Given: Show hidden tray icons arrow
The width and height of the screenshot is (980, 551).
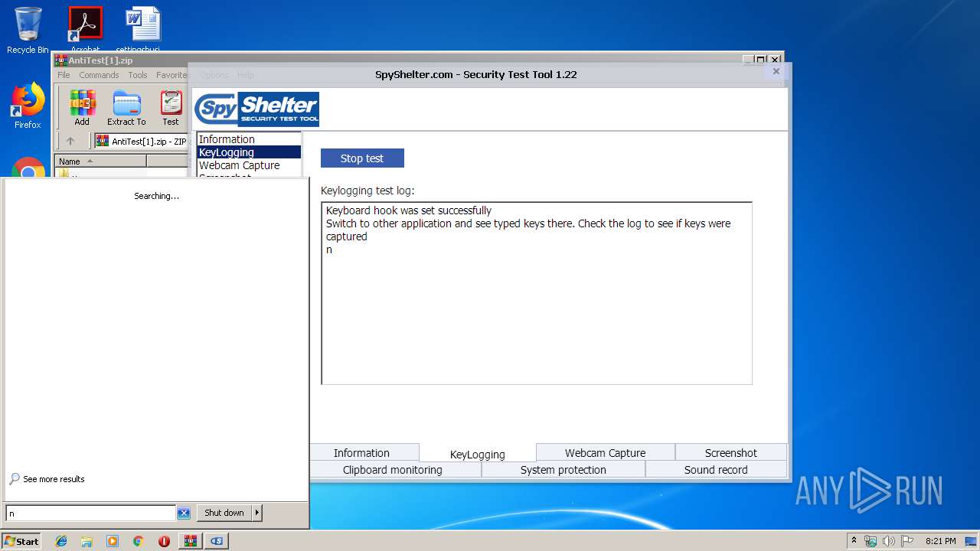Looking at the screenshot, I should click(854, 541).
